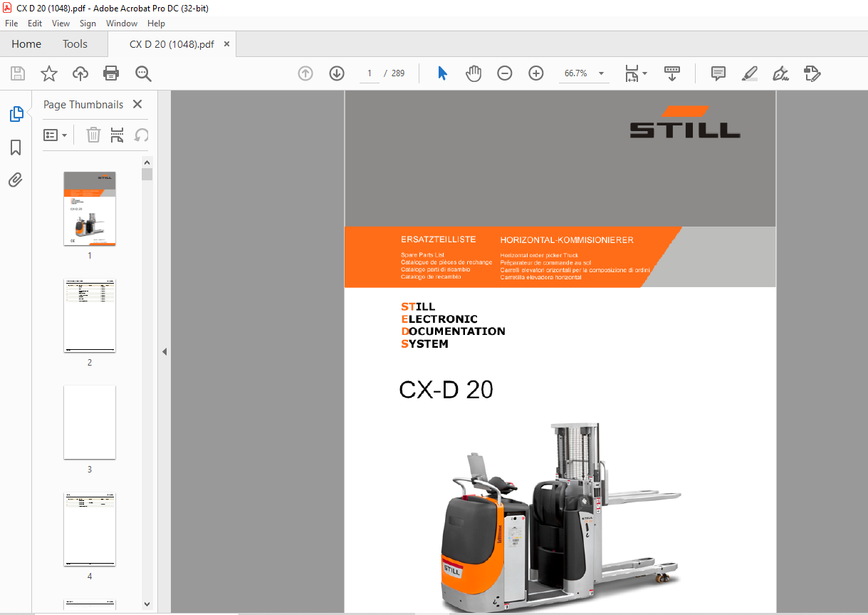Viewport: 868px width, 615px height.
Task: Open the Edit menu
Action: [35, 24]
